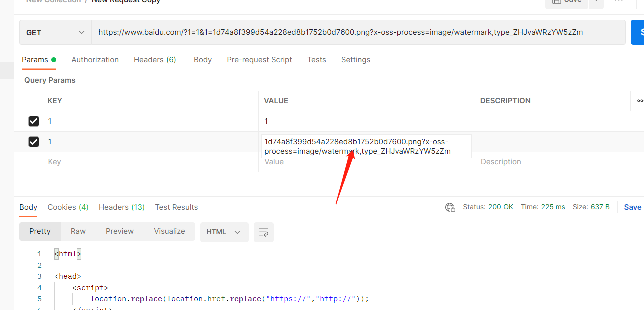Click the Size: 637 B text

pyautogui.click(x=591, y=207)
